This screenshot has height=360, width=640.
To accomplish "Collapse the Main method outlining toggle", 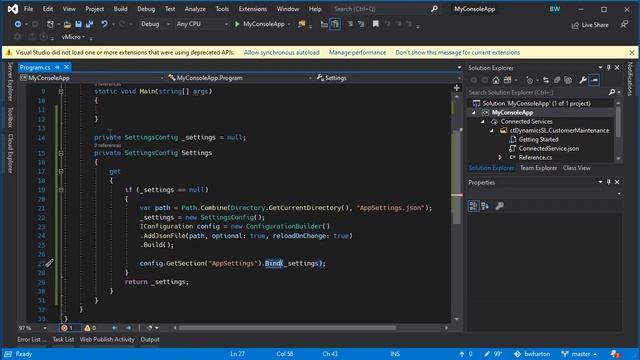I will click(61, 91).
